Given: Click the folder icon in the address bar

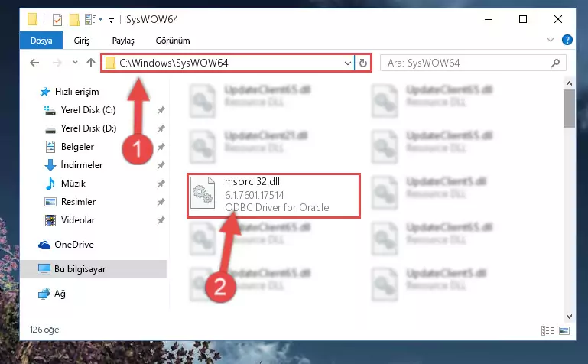Looking at the screenshot, I should tap(110, 63).
